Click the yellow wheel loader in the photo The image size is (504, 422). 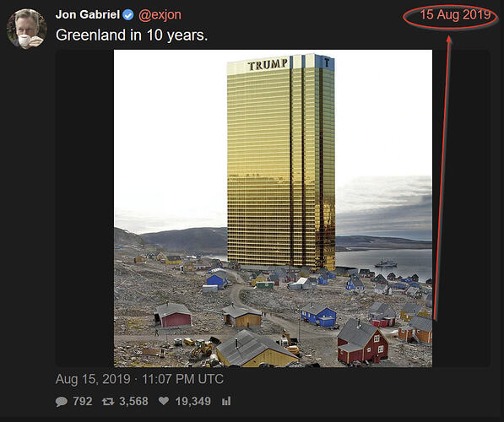[x=202, y=349]
